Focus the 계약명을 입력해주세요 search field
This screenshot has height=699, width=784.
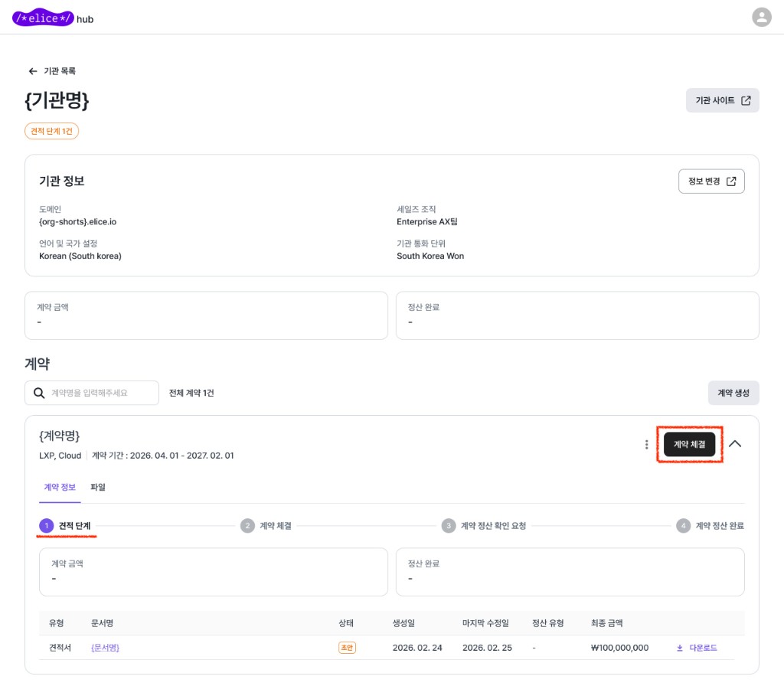click(x=92, y=393)
